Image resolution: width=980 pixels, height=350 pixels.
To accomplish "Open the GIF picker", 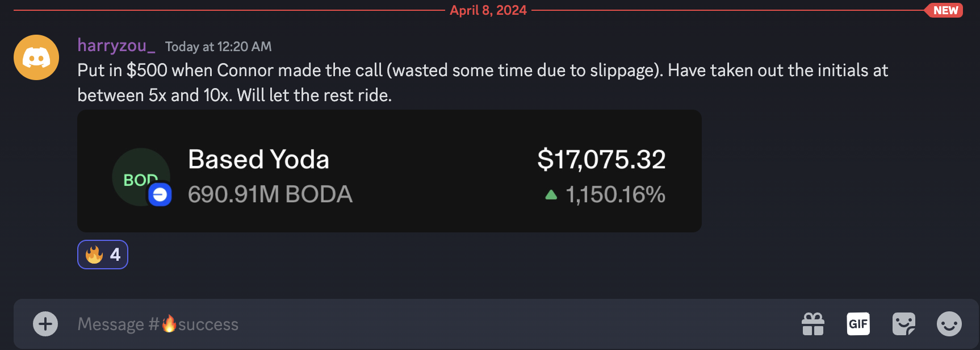I will click(858, 324).
